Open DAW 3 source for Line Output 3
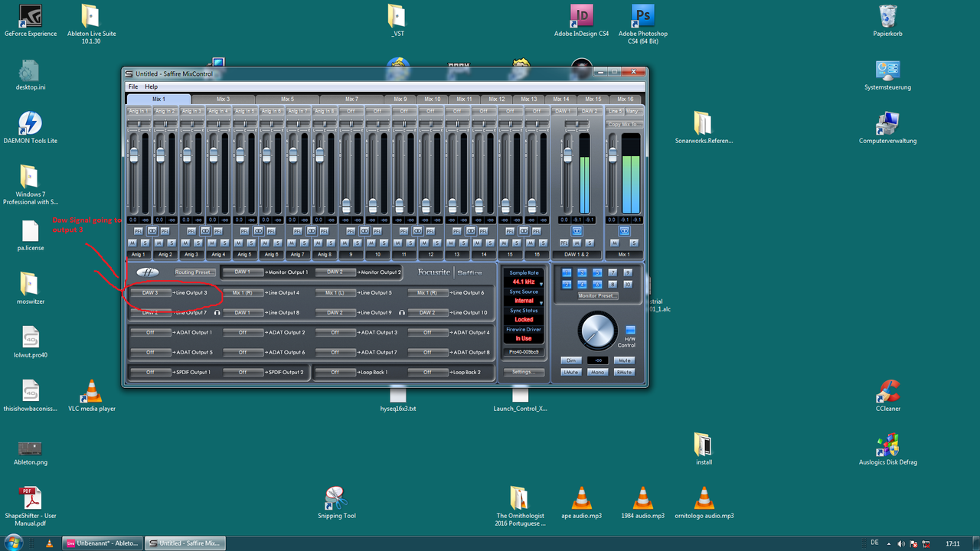 [x=150, y=292]
